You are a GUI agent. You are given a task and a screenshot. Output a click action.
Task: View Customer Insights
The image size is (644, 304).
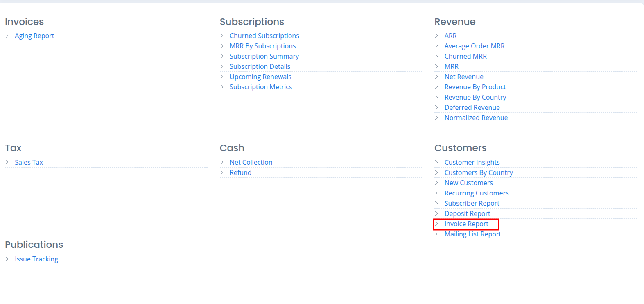[x=472, y=162]
